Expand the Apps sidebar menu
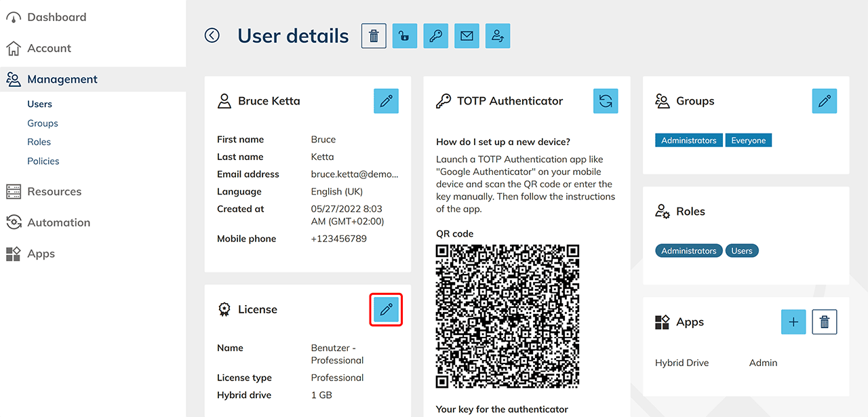Screen dimensions: 868x417 point(41,254)
